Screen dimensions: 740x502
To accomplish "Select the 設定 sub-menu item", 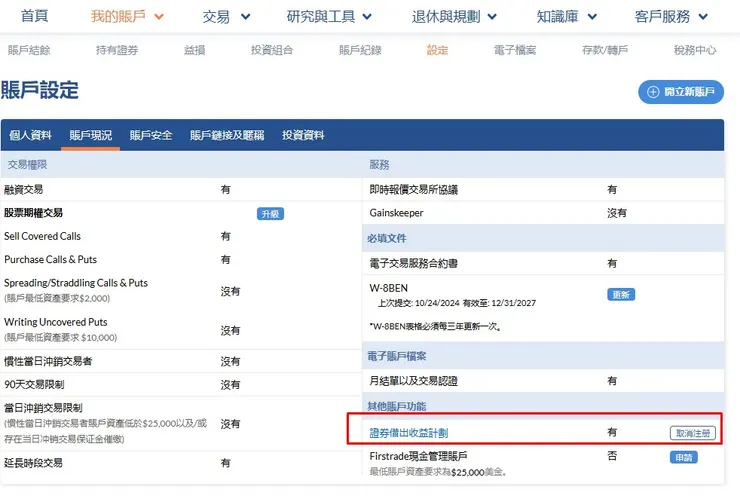I will pyautogui.click(x=437, y=50).
